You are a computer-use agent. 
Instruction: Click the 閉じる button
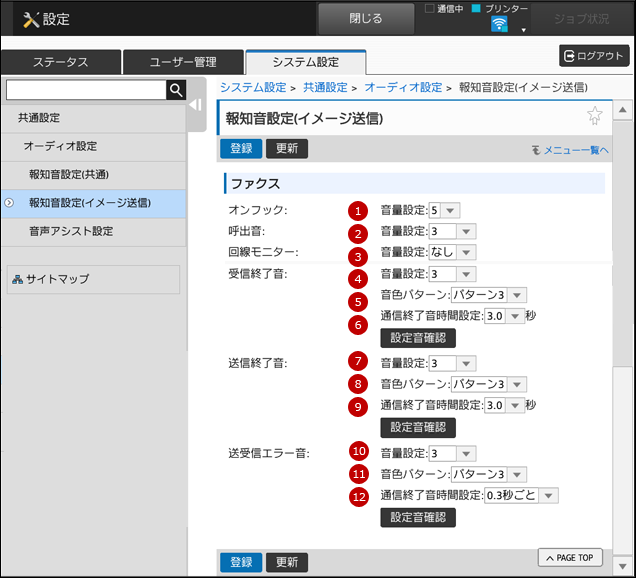[x=366, y=19]
